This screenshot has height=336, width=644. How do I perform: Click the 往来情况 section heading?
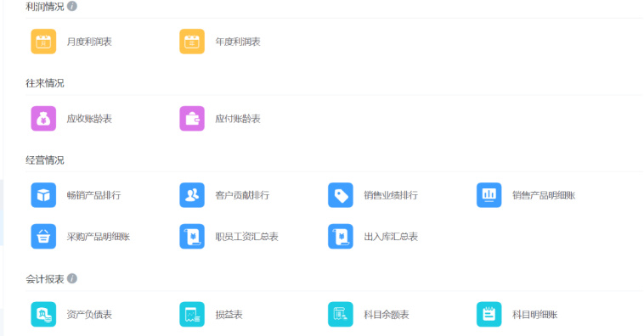tap(45, 83)
